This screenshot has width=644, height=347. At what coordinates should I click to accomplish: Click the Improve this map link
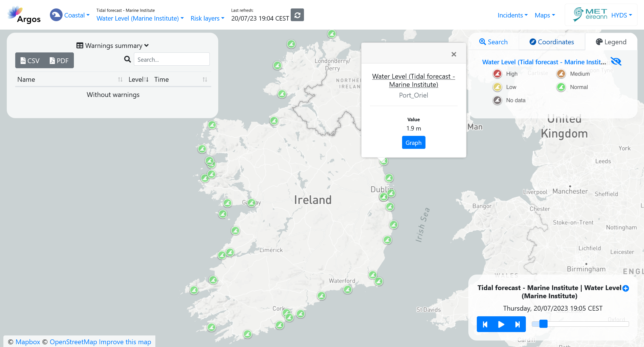[125, 342]
